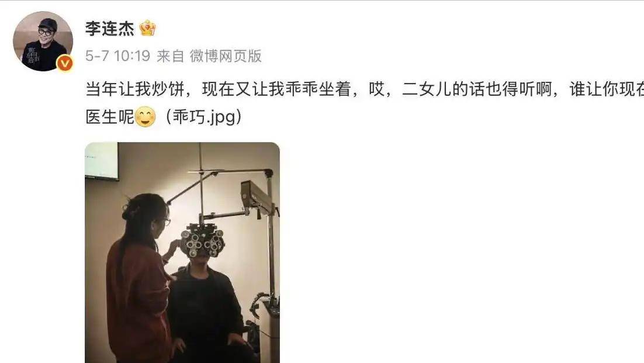Click the phrase 二女儿的话也得听啊
The width and height of the screenshot is (644, 363).
(x=477, y=89)
